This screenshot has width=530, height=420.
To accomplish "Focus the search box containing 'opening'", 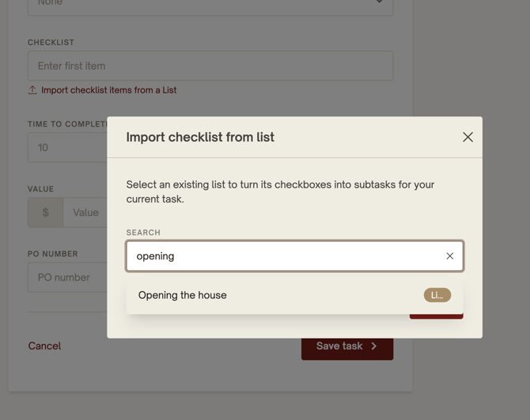I will click(277, 256).
